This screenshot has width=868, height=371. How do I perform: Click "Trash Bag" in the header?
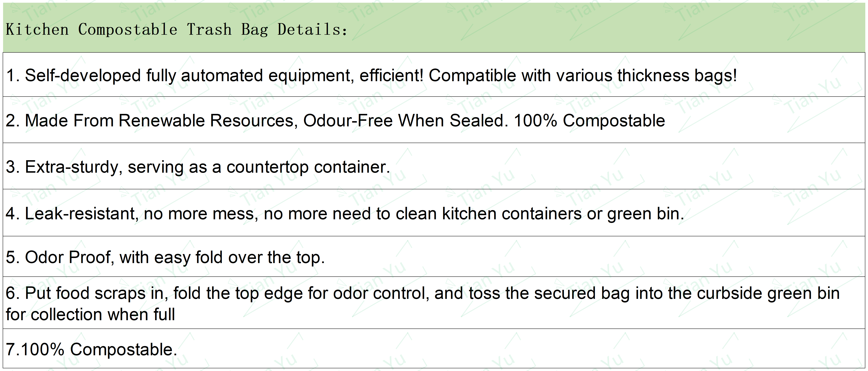227,29
